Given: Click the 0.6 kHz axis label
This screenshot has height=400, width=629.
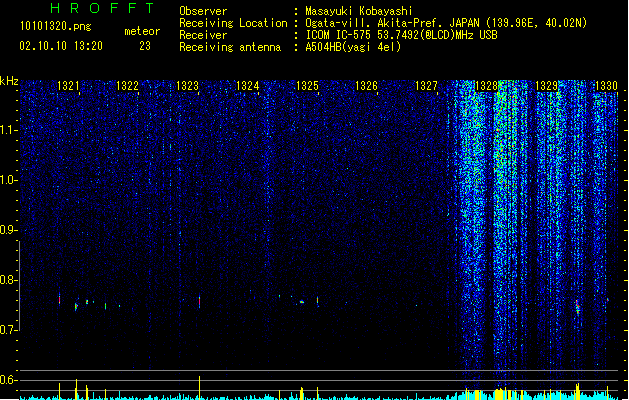Looking at the screenshot, I should 9,380.
